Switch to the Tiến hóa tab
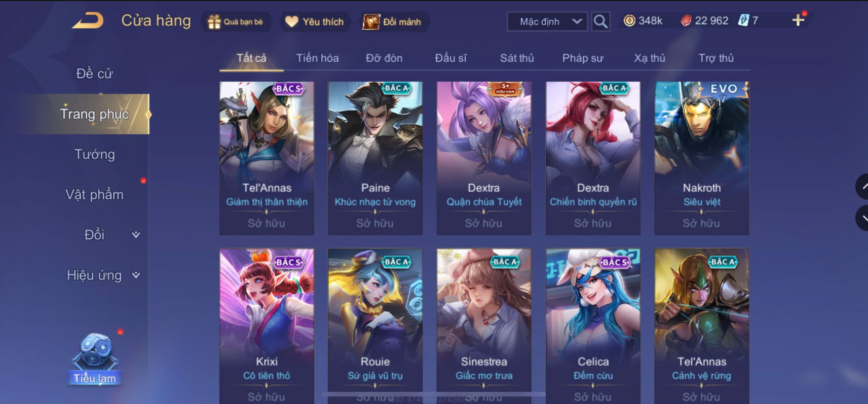The height and width of the screenshot is (404, 868). point(317,58)
